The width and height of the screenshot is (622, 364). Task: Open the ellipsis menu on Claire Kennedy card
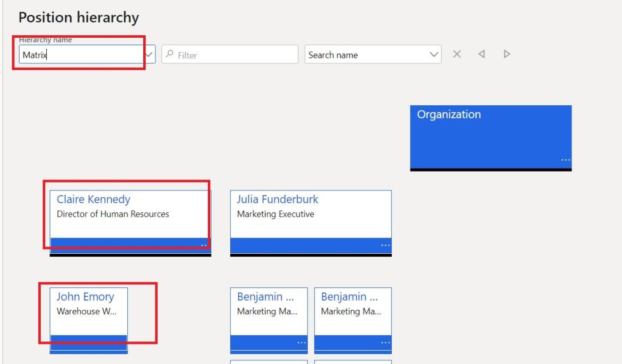203,245
